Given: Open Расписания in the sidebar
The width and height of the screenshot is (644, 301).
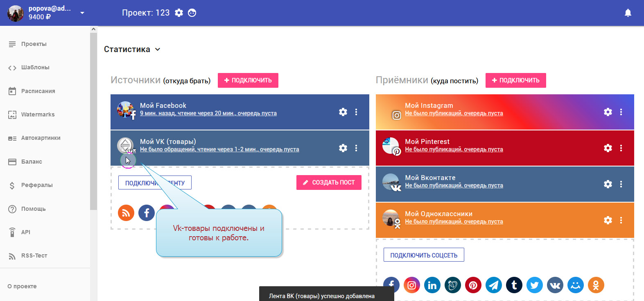Looking at the screenshot, I should tap(38, 91).
